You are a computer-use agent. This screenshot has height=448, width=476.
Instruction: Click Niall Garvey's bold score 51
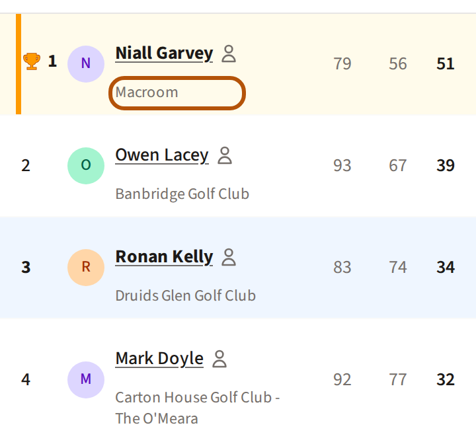click(446, 64)
